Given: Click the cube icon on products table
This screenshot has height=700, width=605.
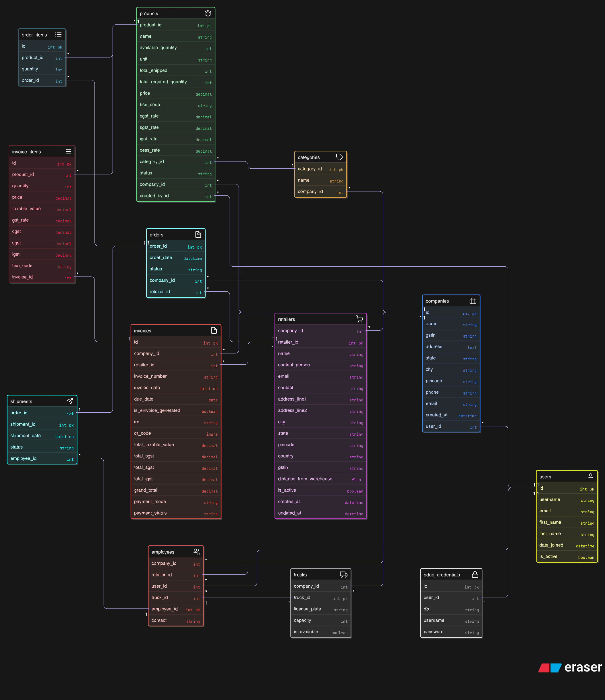Looking at the screenshot, I should point(208,13).
